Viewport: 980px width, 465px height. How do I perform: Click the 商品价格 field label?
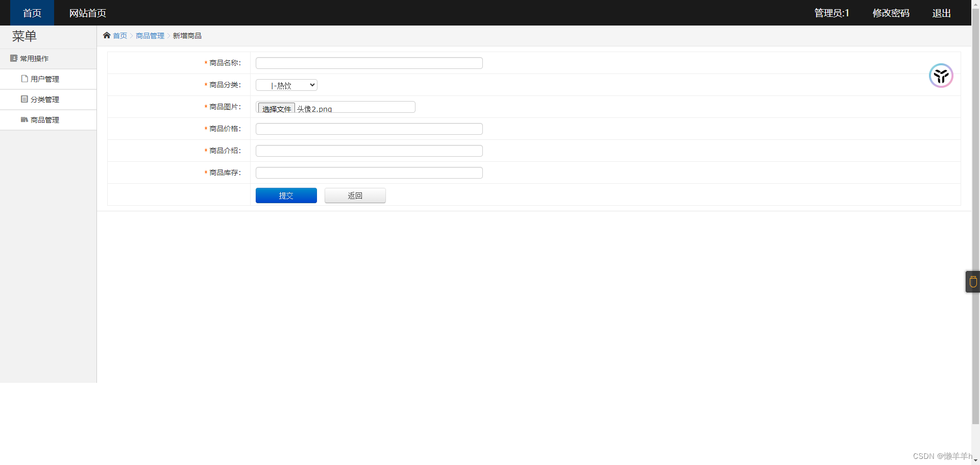pyautogui.click(x=225, y=129)
